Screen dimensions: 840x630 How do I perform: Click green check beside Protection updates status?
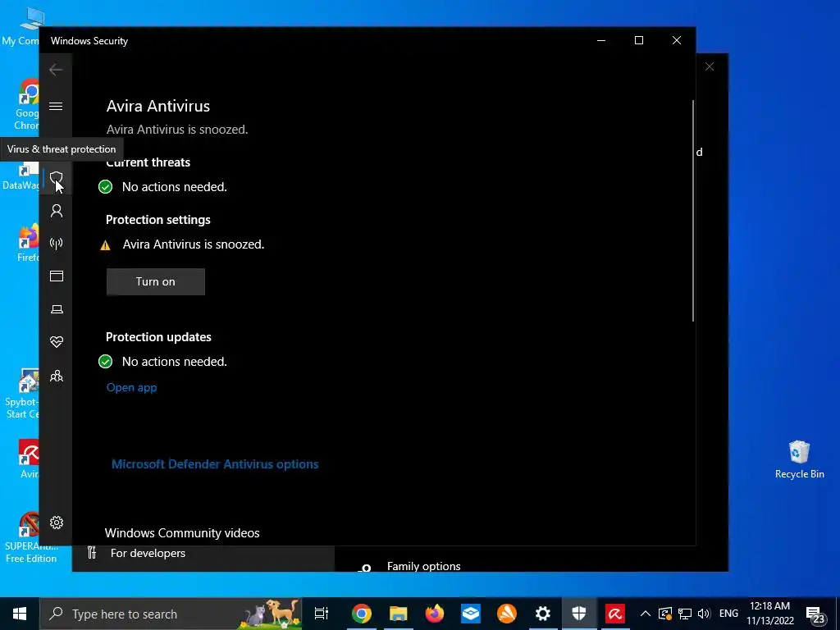click(x=106, y=362)
